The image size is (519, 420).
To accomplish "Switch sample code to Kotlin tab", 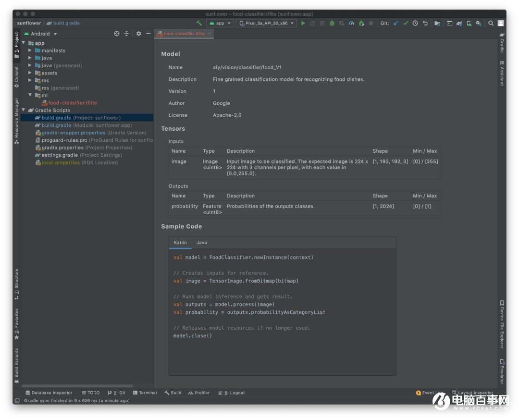I will click(180, 243).
